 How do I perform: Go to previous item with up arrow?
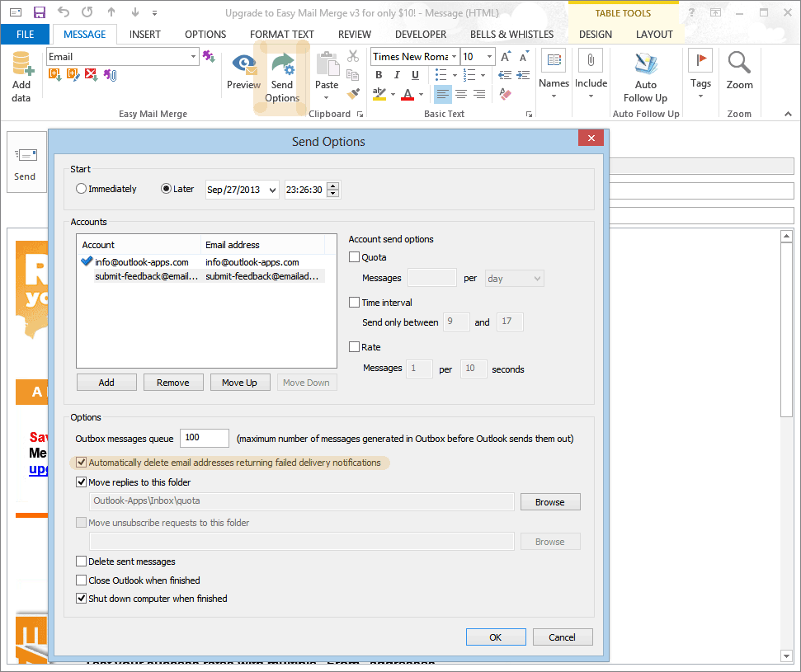111,12
